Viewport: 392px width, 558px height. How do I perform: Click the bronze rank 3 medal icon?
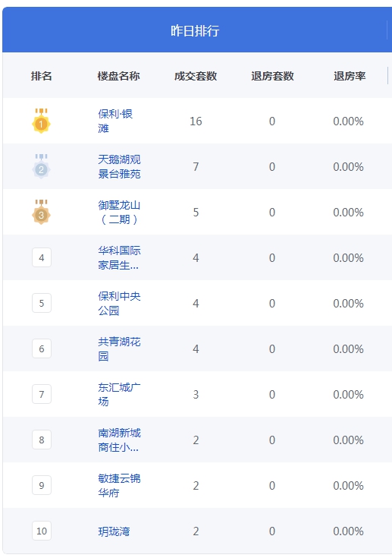tap(41, 212)
